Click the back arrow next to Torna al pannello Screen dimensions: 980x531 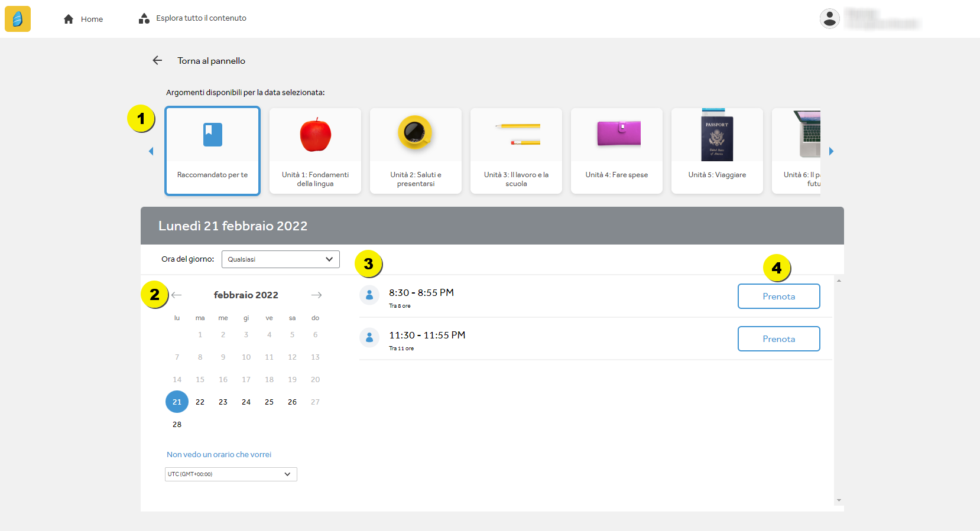click(x=157, y=60)
